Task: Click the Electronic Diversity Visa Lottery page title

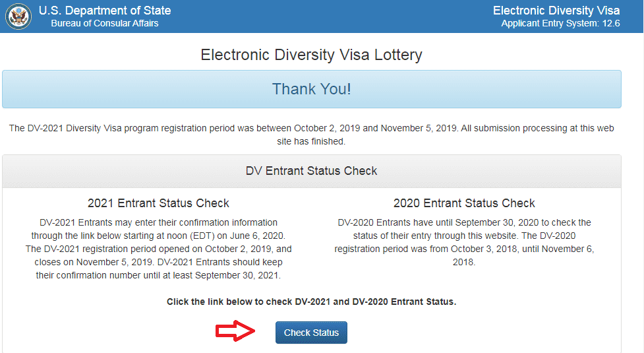Action: [311, 55]
